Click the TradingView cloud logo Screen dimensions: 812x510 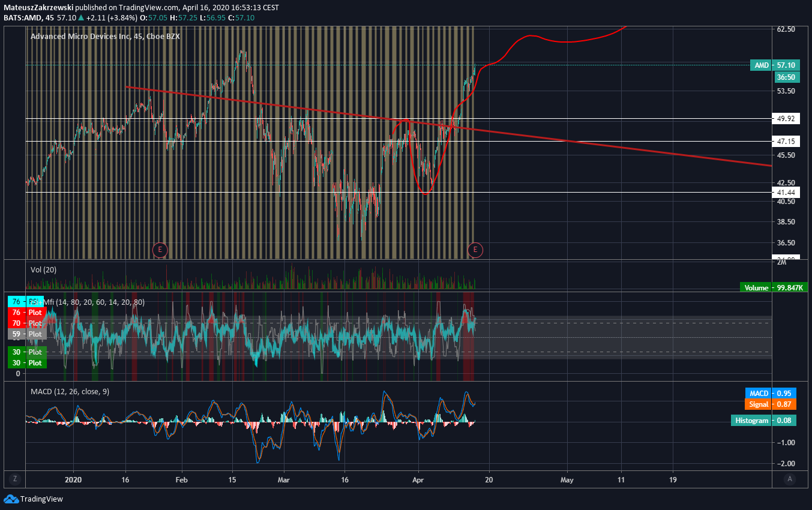tap(11, 499)
